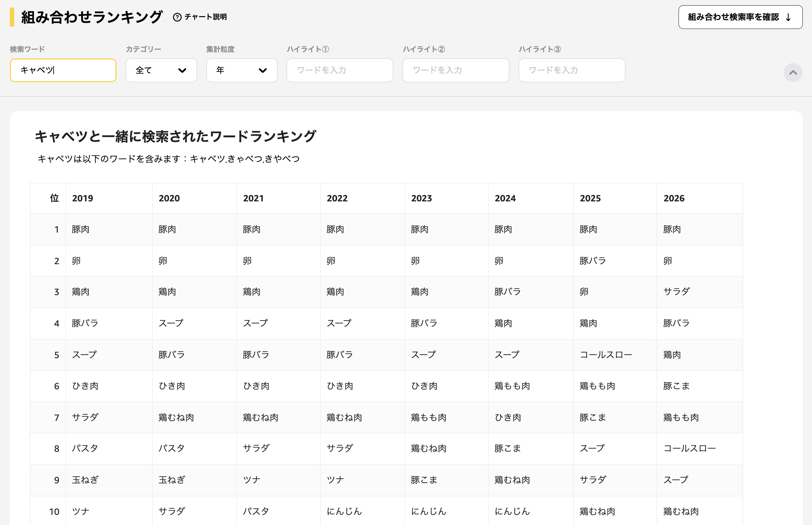Open the 集計粒度 dropdown showing 年
812x525 pixels.
click(x=241, y=70)
